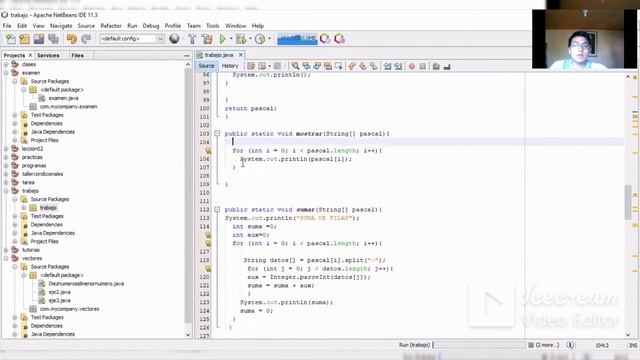
Task: Click the New Project toolbar icon
Action: click(24, 39)
